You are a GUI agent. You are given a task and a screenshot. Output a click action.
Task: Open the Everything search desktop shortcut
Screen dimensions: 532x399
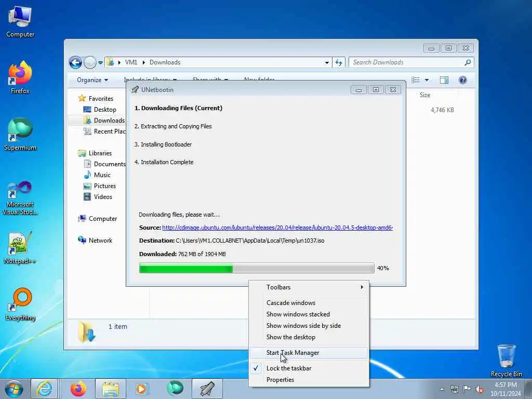20,304
